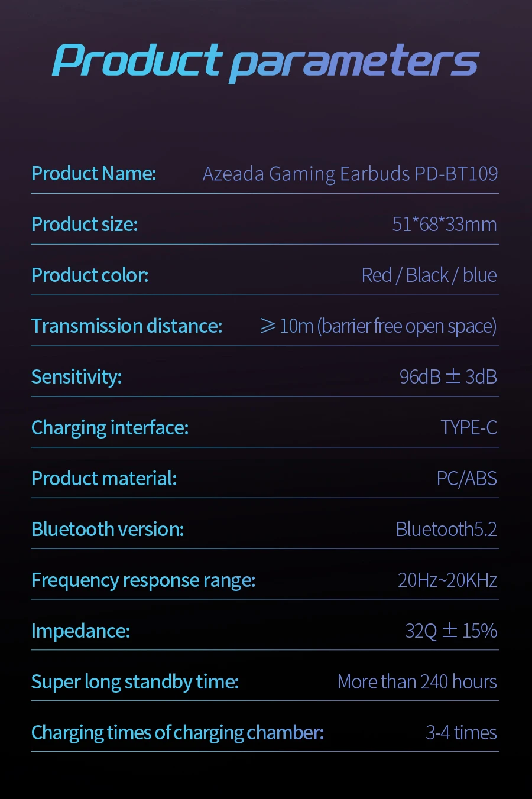Click the "Sensitivity:" label
Image resolution: width=532 pixels, height=799 pixels.
tap(76, 377)
